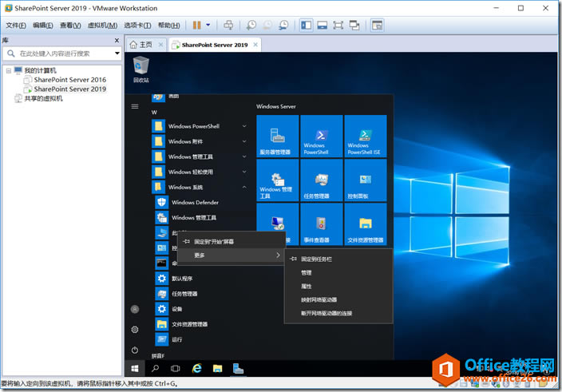Click the VMware pause virtual machine icon
The image size is (562, 392).
(196, 25)
